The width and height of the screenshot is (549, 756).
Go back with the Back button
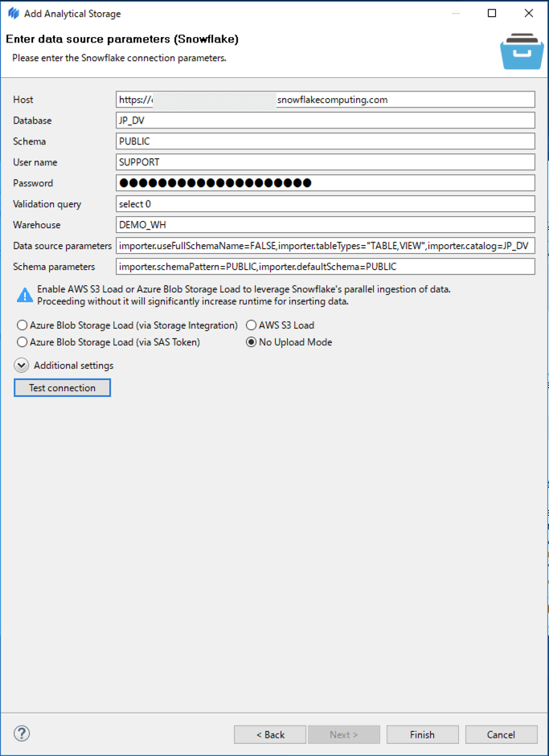270,734
